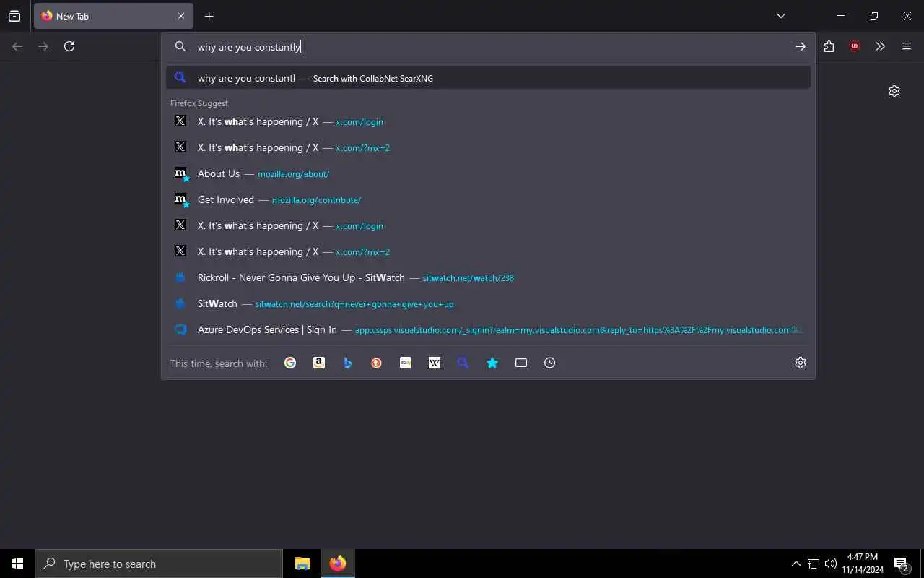Open the notification center icon

point(902,564)
